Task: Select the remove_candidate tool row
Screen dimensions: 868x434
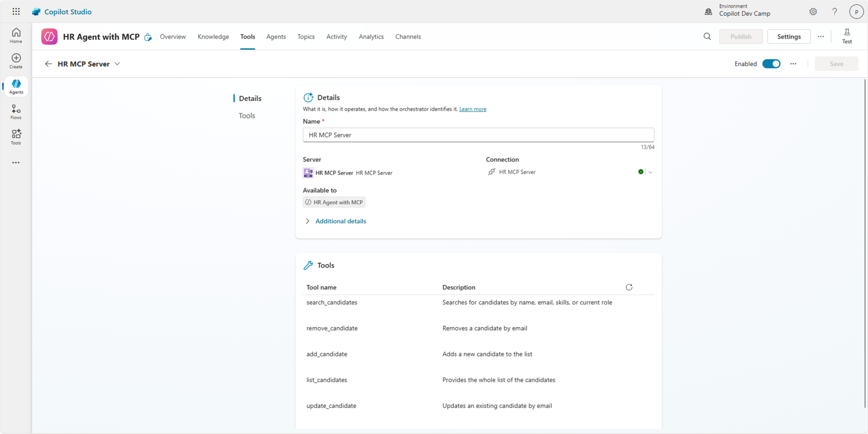Action: point(478,328)
